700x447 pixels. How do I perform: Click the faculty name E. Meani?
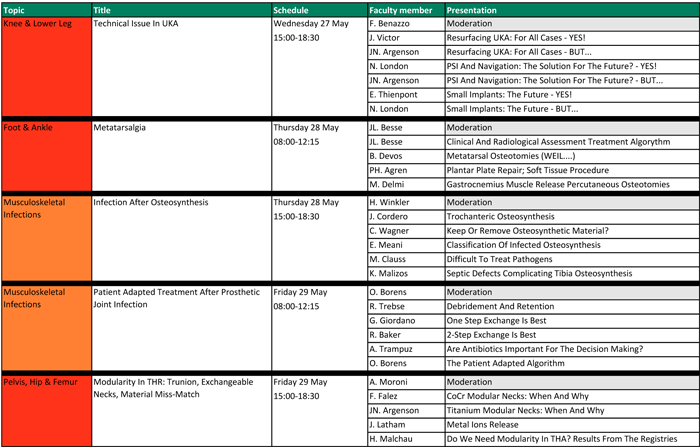click(x=386, y=245)
